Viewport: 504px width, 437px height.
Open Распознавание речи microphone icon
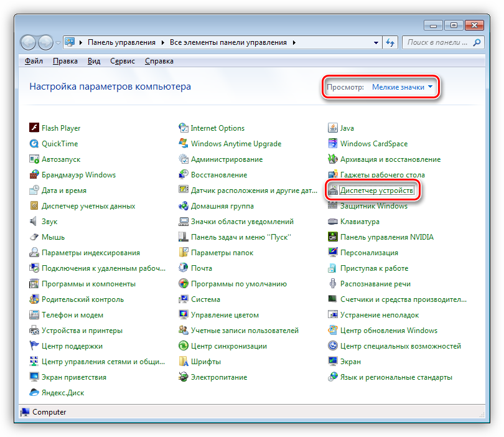(333, 284)
